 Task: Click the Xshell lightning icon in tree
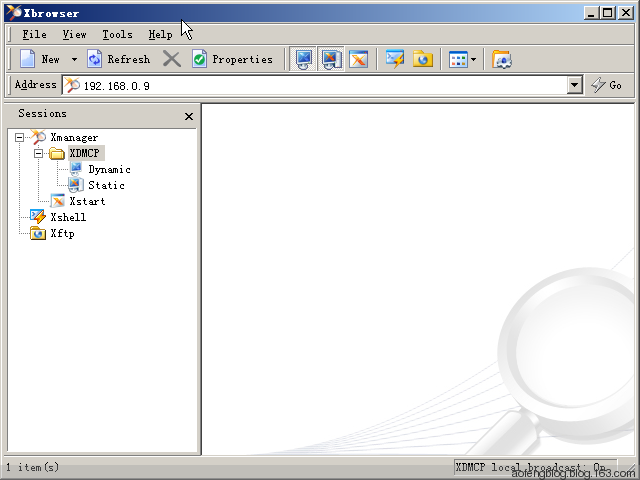point(38,217)
